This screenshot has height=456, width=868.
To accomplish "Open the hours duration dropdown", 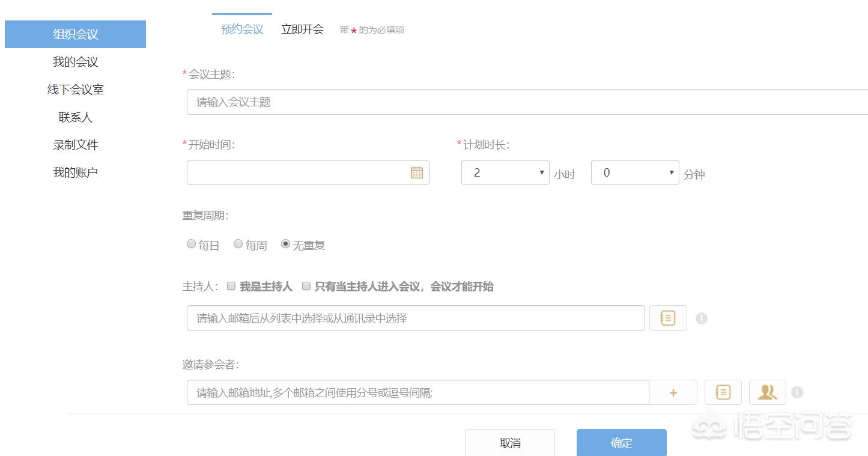I will 505,172.
